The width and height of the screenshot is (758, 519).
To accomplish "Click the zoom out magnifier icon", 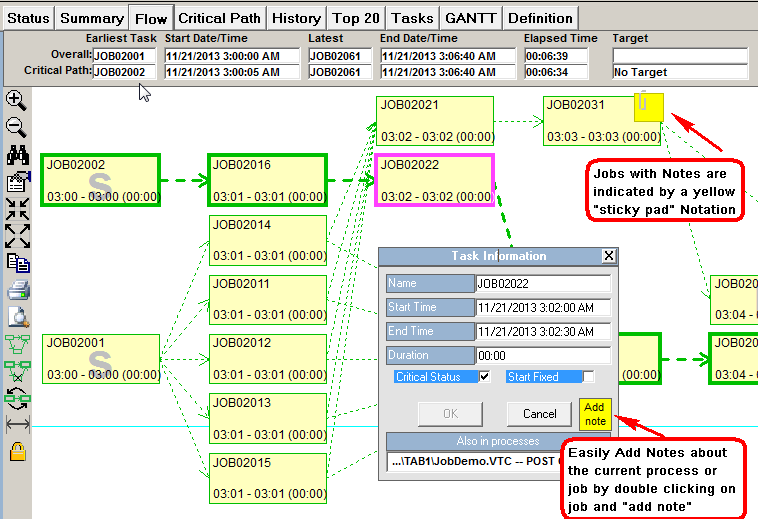I will point(16,128).
